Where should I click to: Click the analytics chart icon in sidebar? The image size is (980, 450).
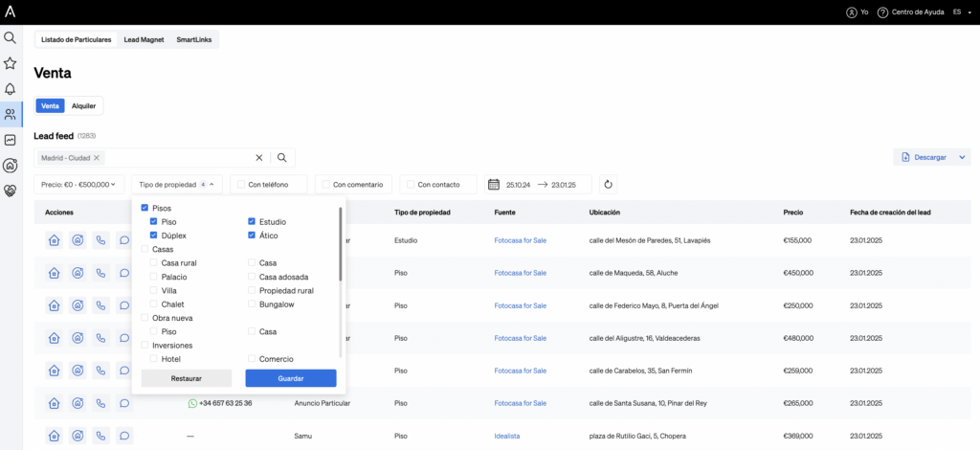[x=11, y=140]
